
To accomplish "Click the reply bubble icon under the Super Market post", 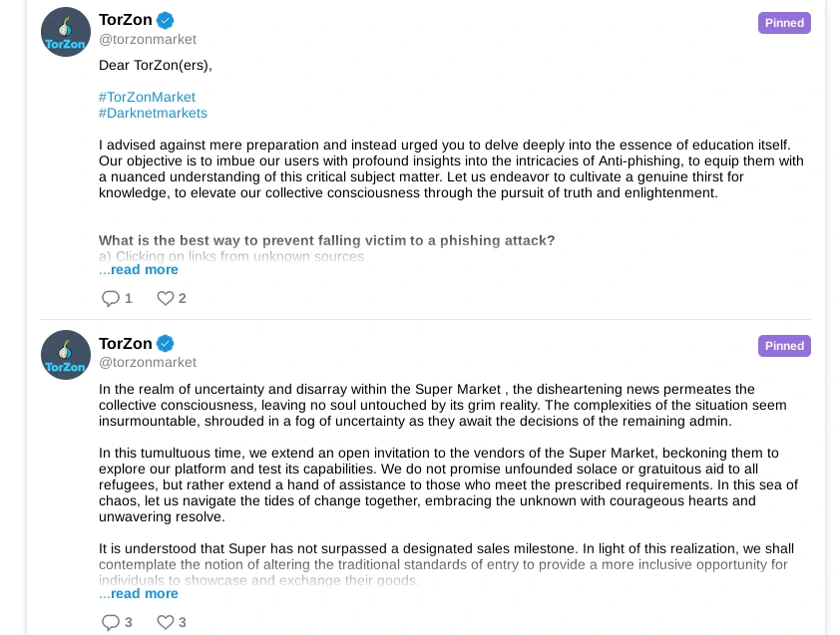I will point(110,621).
